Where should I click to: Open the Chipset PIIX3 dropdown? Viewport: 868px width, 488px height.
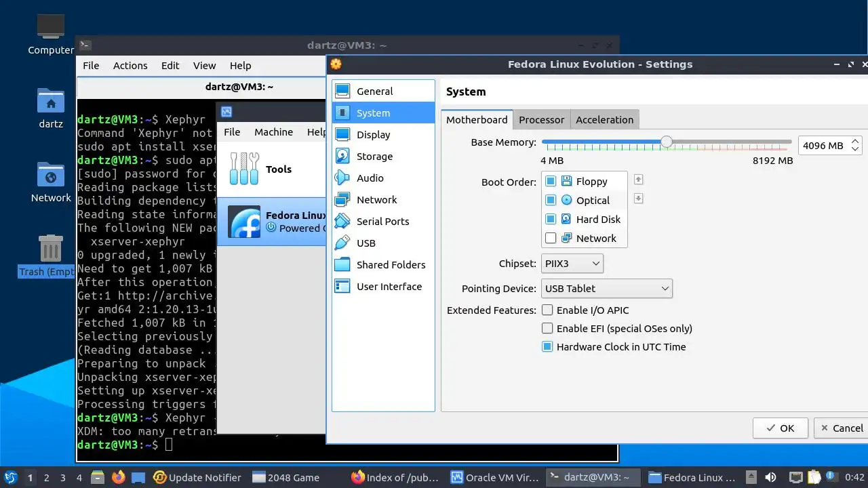tap(572, 263)
